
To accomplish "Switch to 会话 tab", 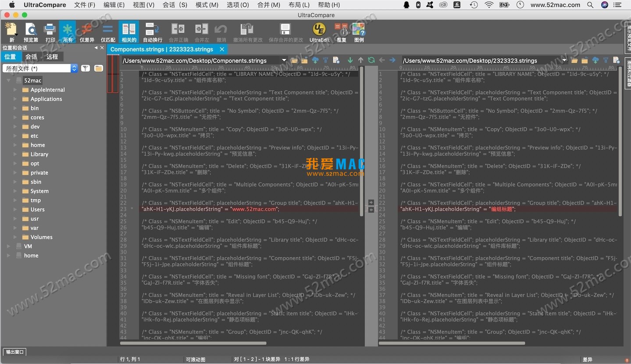I will point(31,57).
